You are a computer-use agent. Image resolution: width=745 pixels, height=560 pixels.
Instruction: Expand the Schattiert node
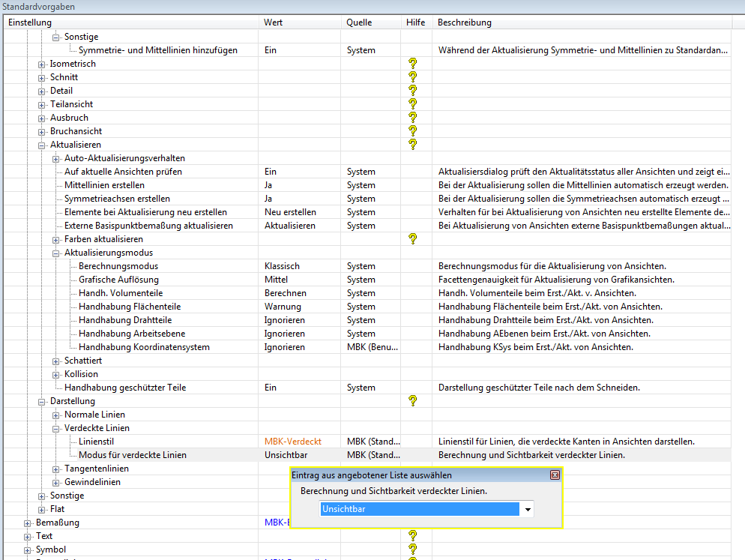(56, 361)
